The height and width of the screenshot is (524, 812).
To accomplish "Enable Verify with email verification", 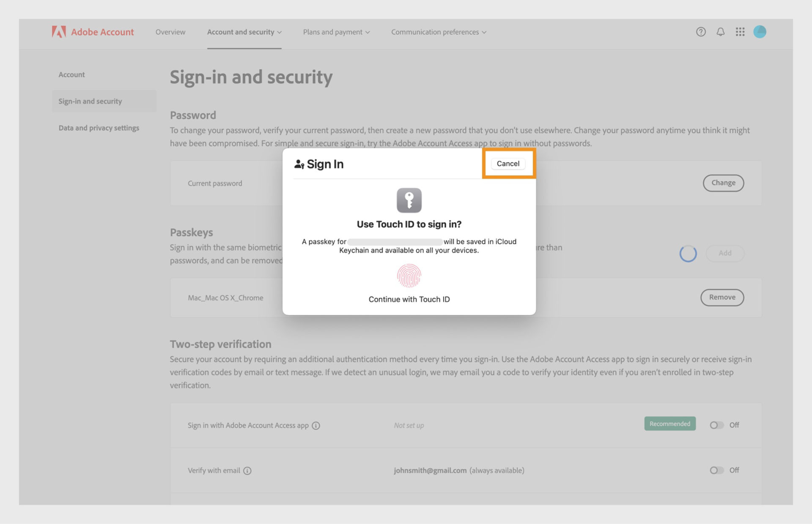I will click(x=716, y=470).
